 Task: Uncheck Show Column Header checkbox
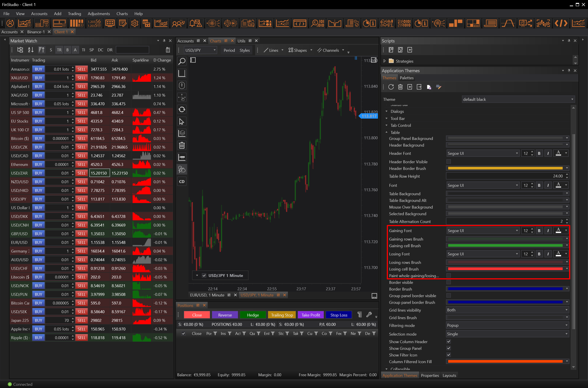(x=448, y=342)
